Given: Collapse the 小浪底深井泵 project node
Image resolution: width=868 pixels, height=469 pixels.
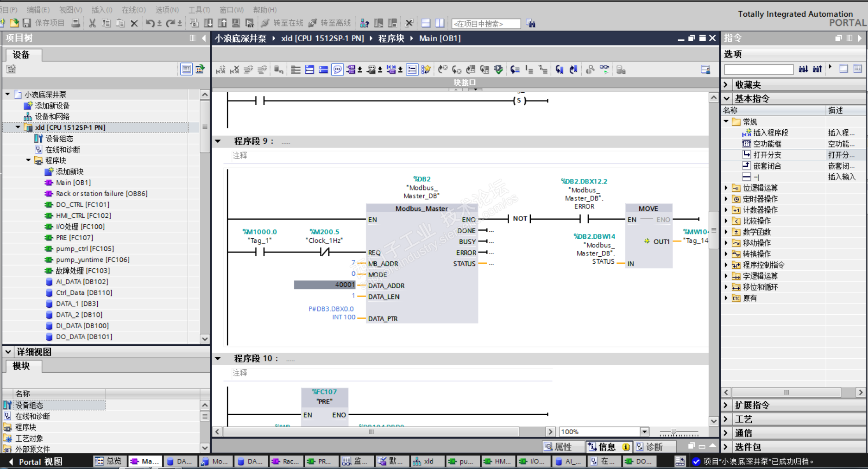Looking at the screenshot, I should 8,94.
